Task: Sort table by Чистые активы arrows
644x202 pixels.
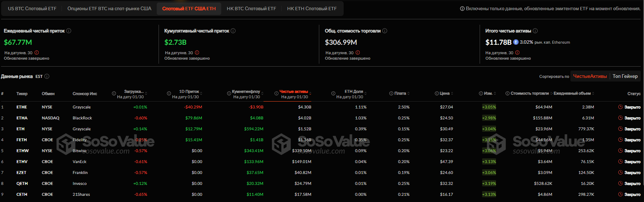Action: tap(310, 94)
